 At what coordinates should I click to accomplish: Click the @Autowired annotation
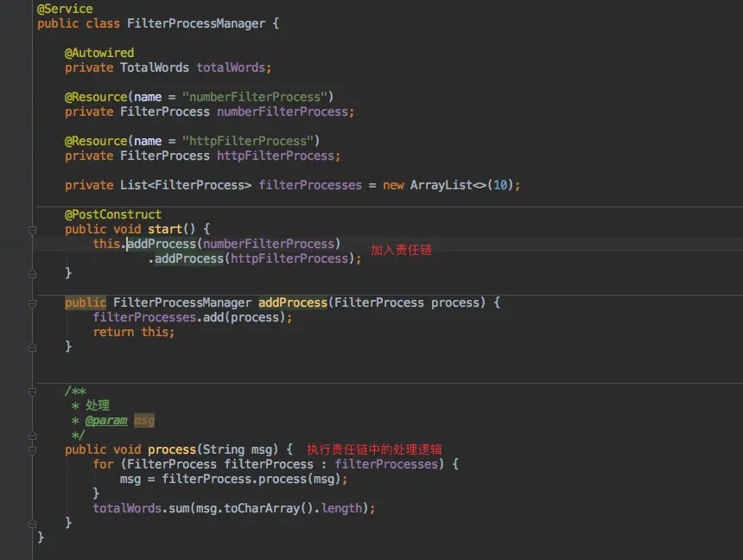tap(99, 53)
